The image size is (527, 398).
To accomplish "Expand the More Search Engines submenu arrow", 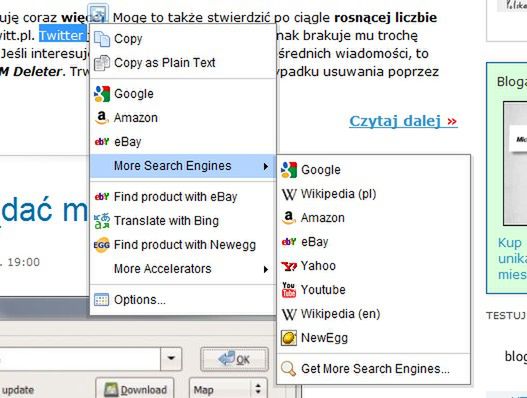I will pos(266,166).
